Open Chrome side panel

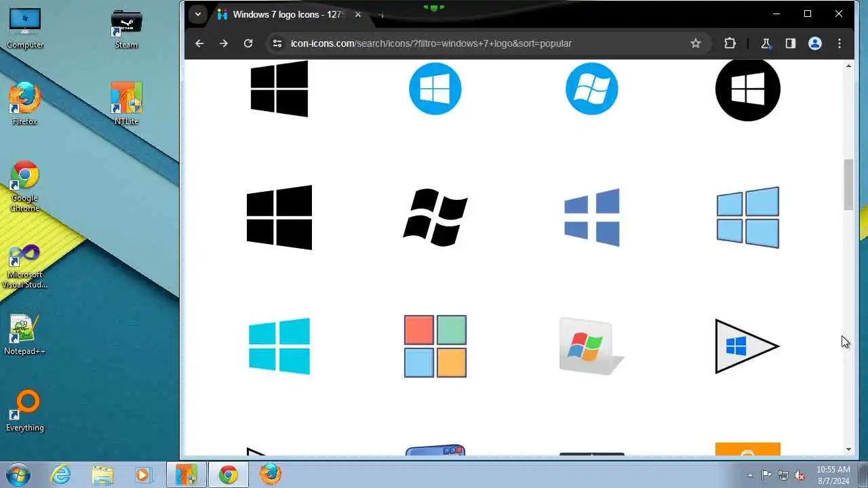(790, 43)
